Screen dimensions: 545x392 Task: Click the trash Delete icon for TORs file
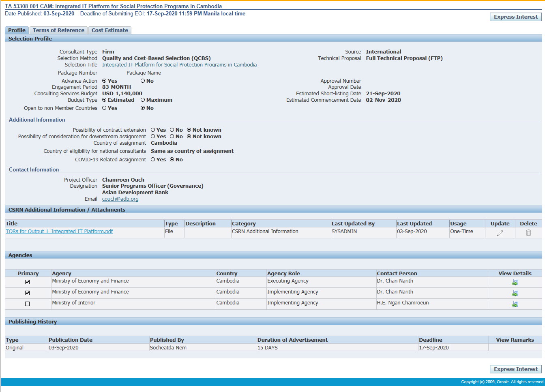click(x=528, y=233)
